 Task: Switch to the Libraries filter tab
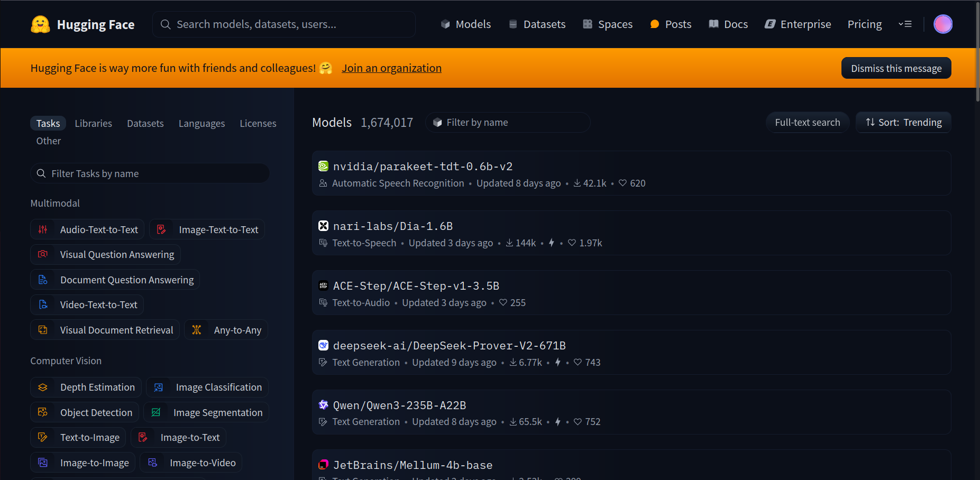94,123
